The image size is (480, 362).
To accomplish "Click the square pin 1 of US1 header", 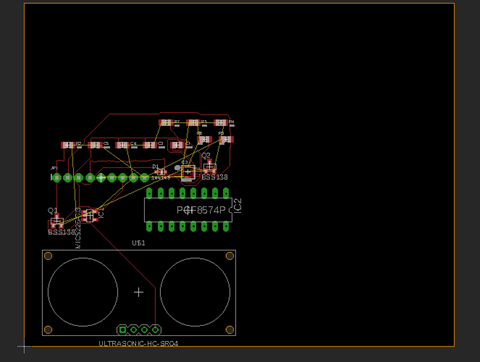I will pos(123,330).
